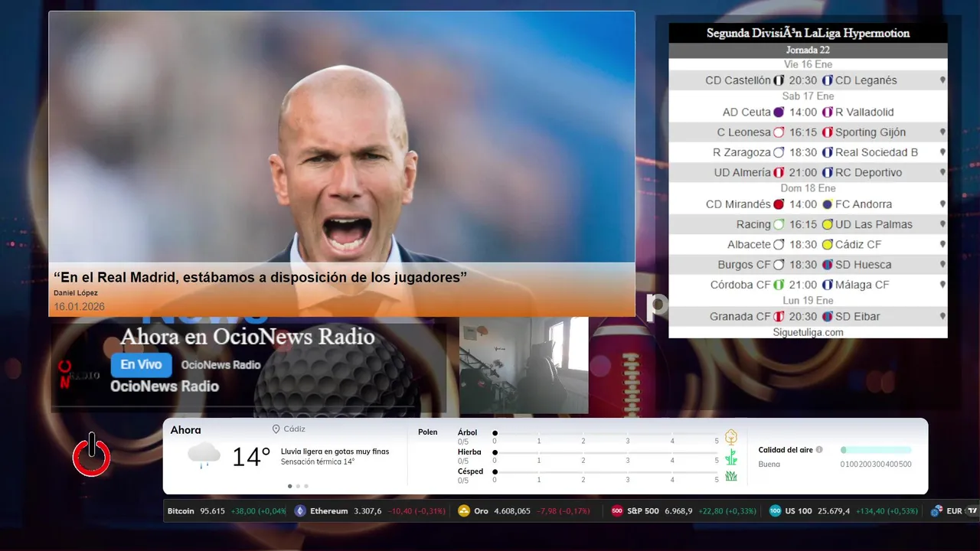Click SD Huesca team crest
980x551 pixels.
click(828, 265)
